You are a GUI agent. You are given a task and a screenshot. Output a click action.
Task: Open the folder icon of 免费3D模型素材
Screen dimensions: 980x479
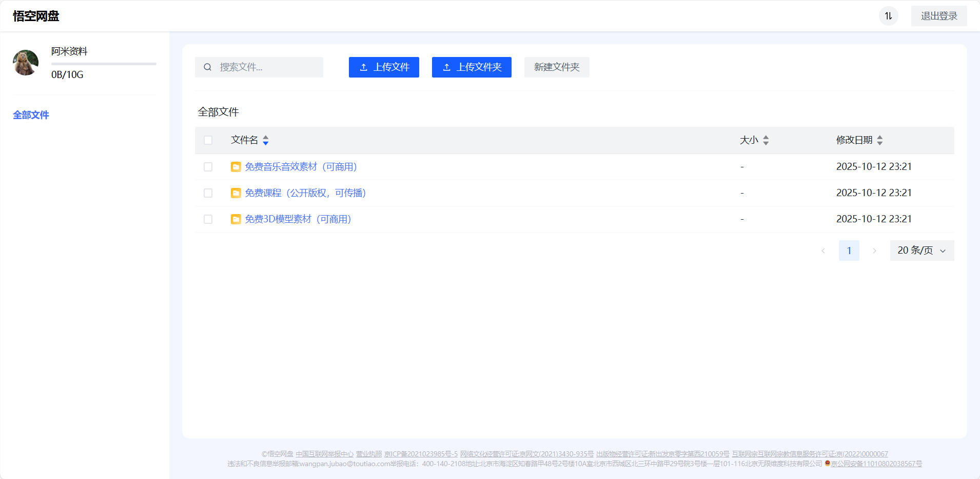point(236,219)
